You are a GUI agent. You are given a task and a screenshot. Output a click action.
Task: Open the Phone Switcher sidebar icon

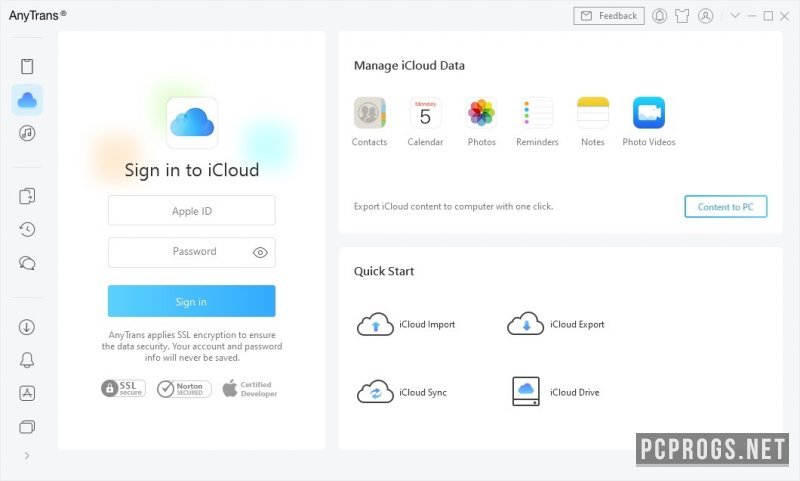27,196
